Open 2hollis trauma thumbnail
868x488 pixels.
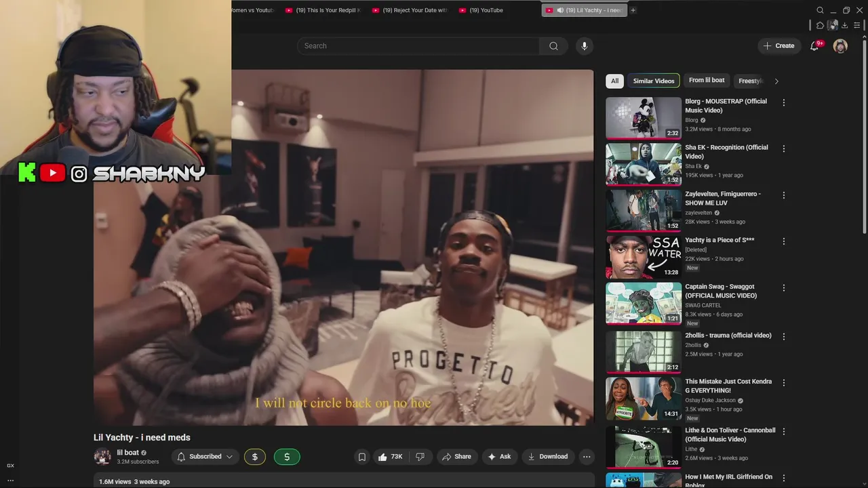coord(644,352)
